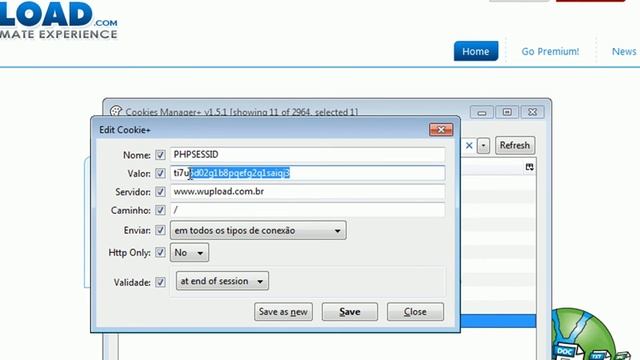The height and width of the screenshot is (360, 640).
Task: Click the column picker icon in cookie list
Action: pyautogui.click(x=529, y=167)
